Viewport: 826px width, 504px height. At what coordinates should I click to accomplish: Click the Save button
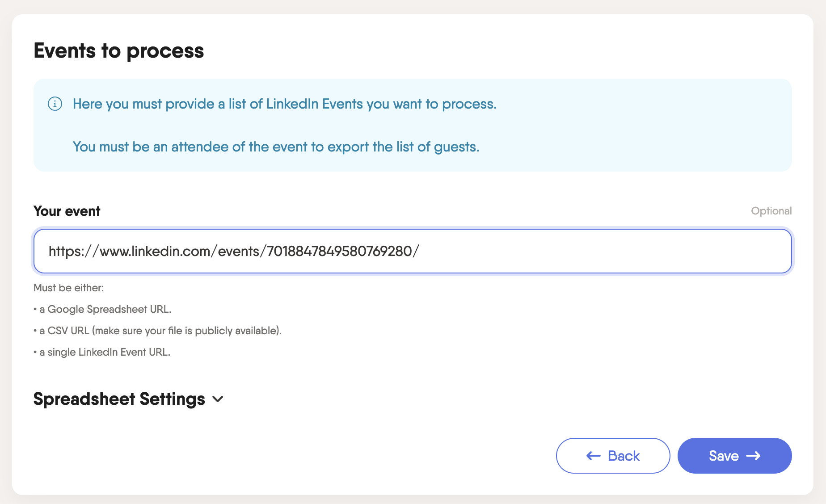(x=734, y=456)
